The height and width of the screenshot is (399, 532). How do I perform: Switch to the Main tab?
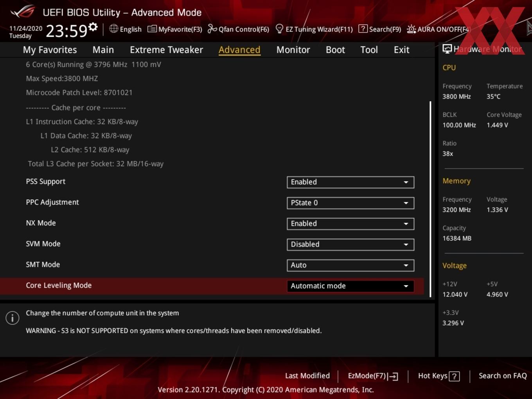103,50
